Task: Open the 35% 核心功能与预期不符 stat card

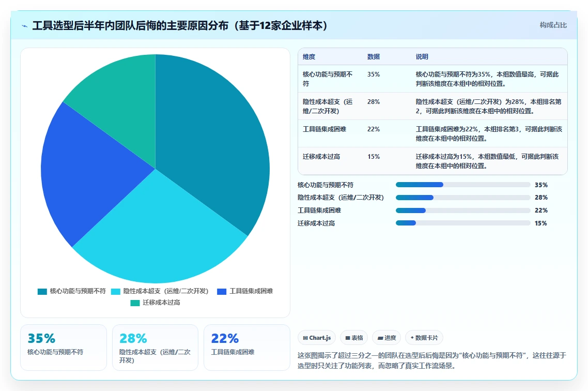Action: tap(64, 348)
